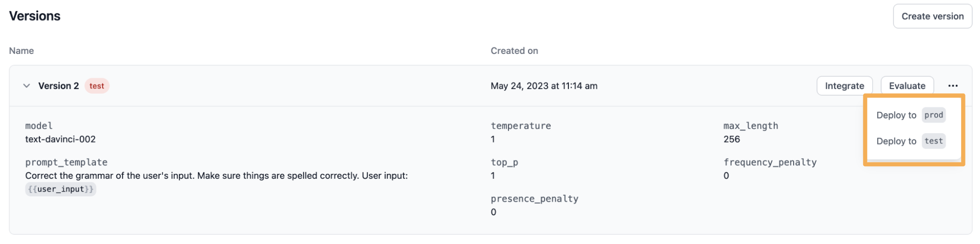Click the May 24, 2023 creation date

pyautogui.click(x=544, y=86)
